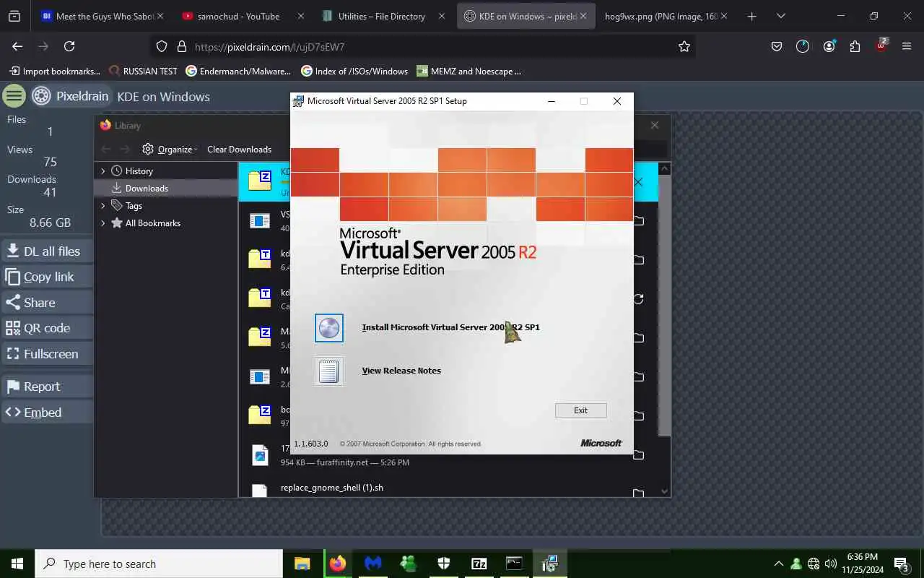The image size is (924, 578).
Task: Click Clear Downloads in Library
Action: pos(239,150)
